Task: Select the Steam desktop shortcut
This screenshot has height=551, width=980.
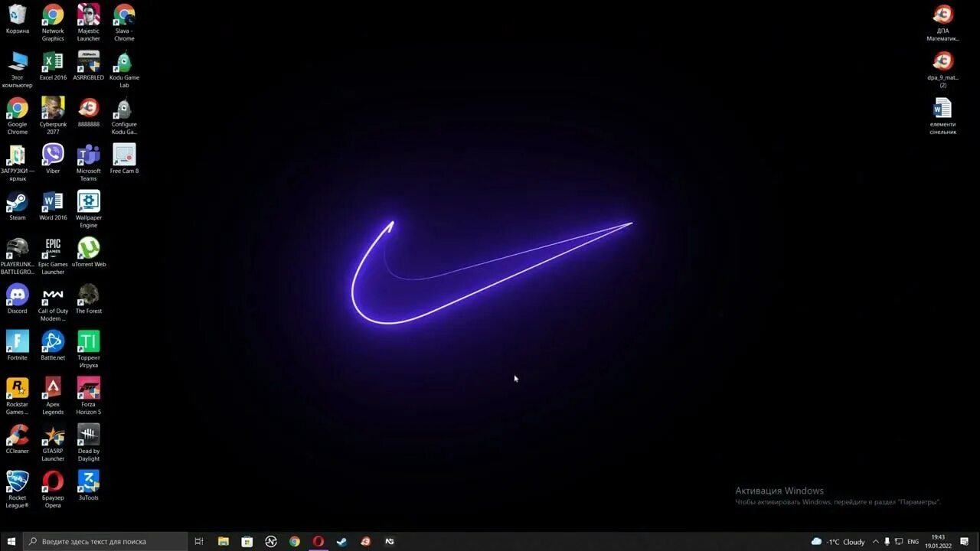Action: 17,206
